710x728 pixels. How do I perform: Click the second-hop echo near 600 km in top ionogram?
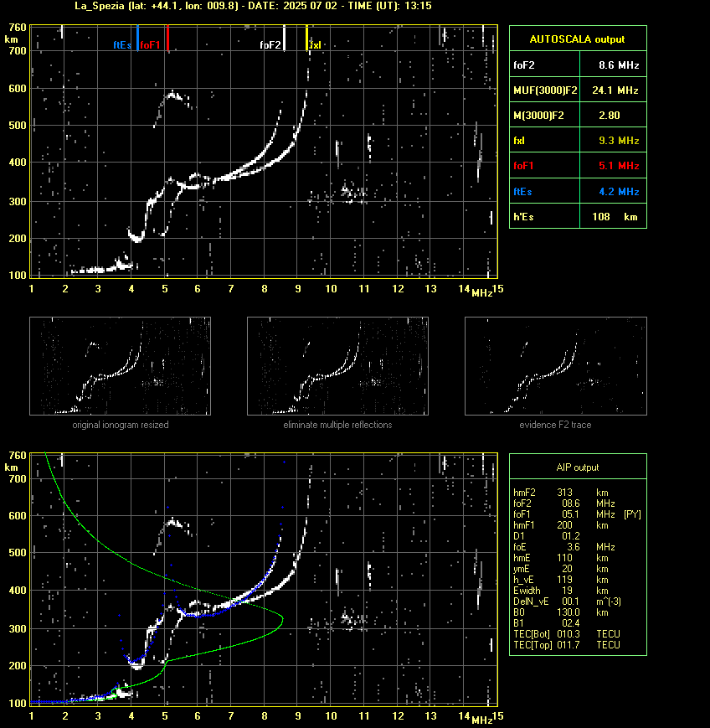coord(172,96)
